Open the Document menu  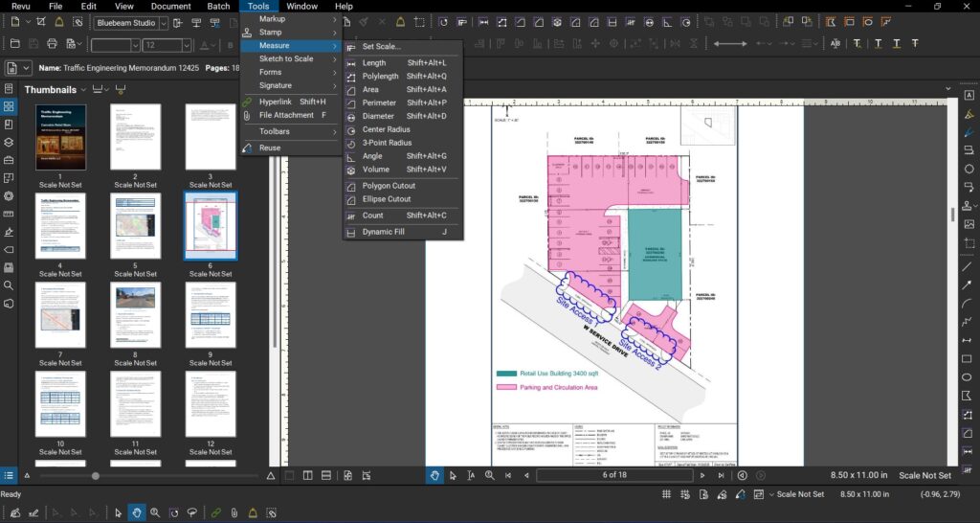click(170, 7)
